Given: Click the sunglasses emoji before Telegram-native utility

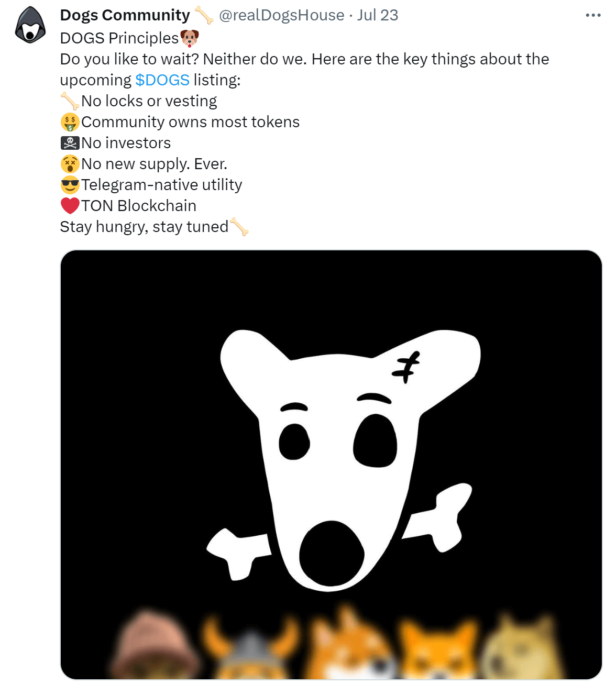Looking at the screenshot, I should (69, 184).
